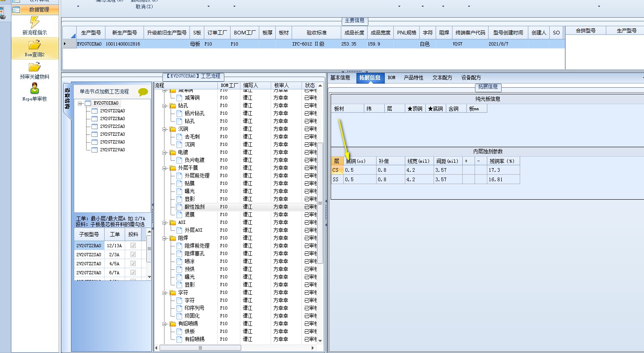
Task: Switch to the BOM tab
Action: click(392, 78)
